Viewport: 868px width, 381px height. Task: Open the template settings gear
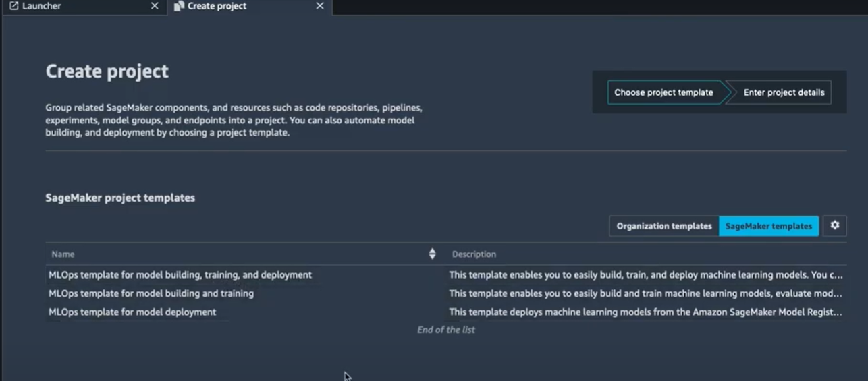click(835, 226)
